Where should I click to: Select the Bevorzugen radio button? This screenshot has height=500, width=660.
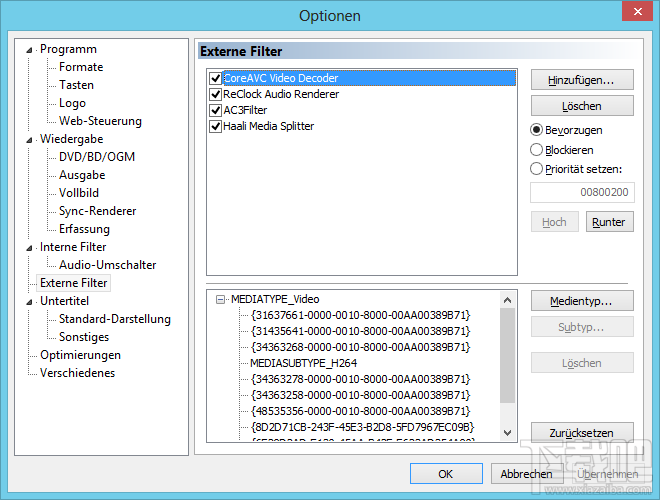coord(536,130)
